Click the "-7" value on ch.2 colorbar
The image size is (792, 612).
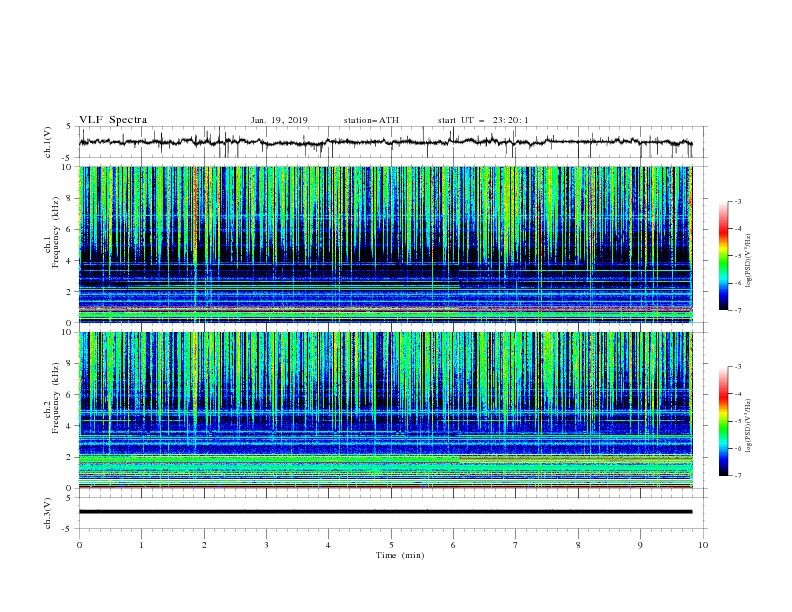(737, 476)
